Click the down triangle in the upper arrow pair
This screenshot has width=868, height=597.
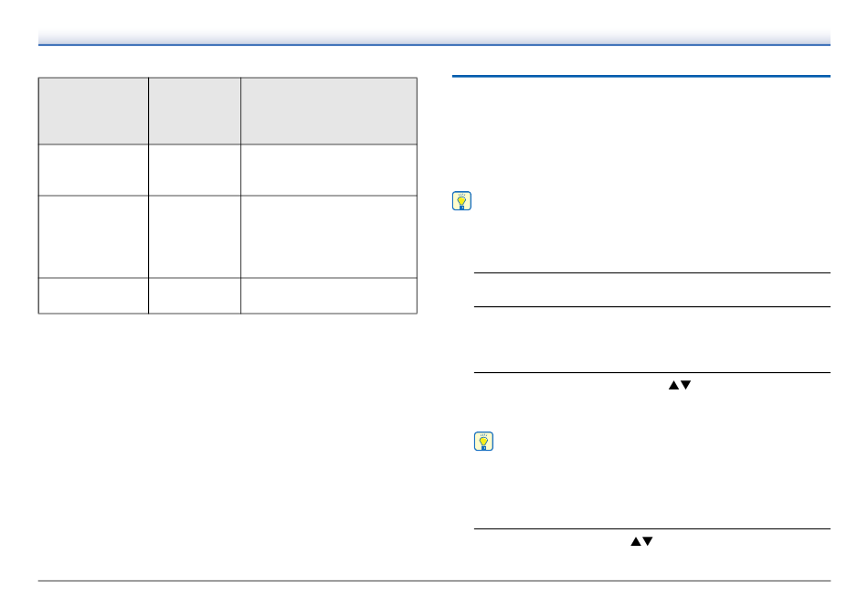[x=686, y=385]
